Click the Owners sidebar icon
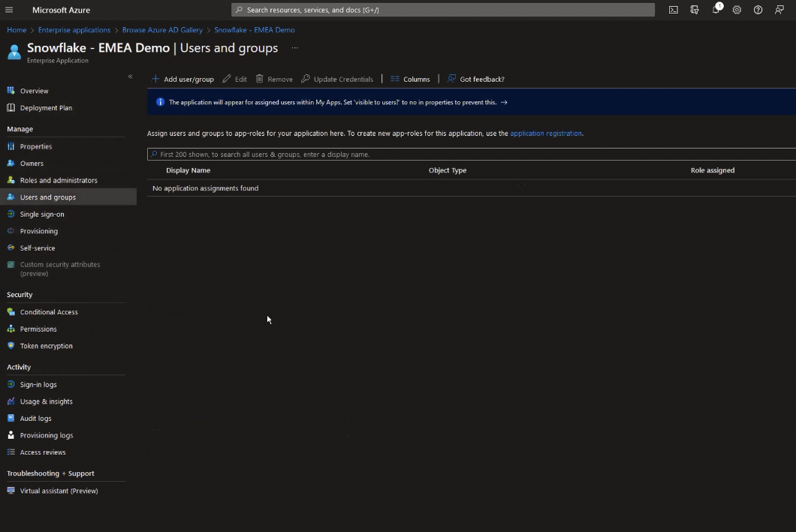796x532 pixels. point(11,164)
